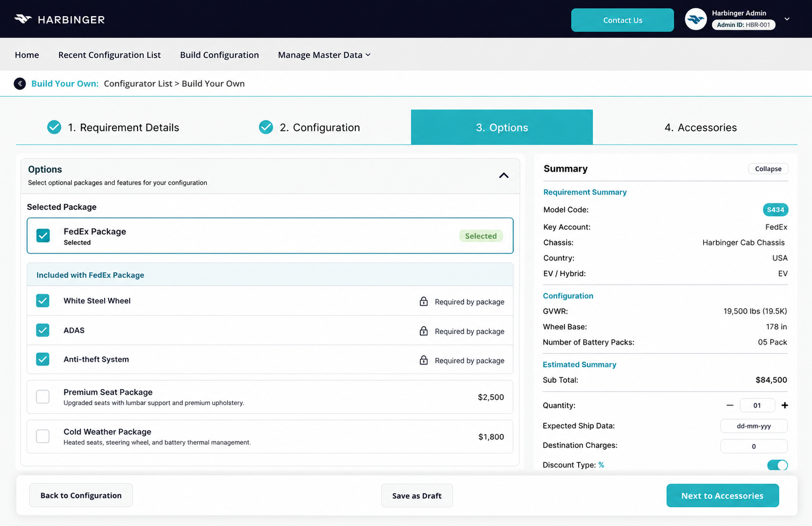Switch to the 2. Configuration tab
Screen dimensions: 812x526
click(309, 127)
